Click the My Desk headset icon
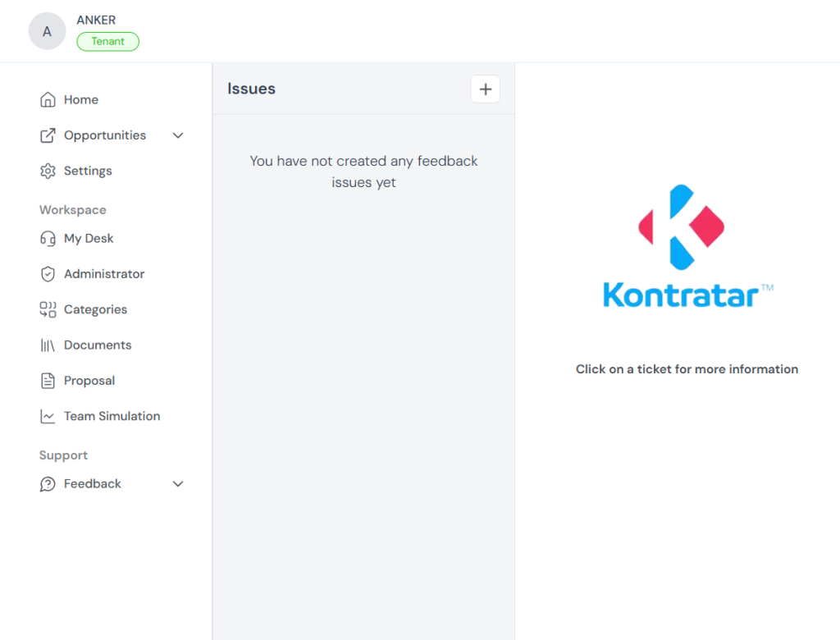This screenshot has width=840, height=640. pyautogui.click(x=48, y=239)
